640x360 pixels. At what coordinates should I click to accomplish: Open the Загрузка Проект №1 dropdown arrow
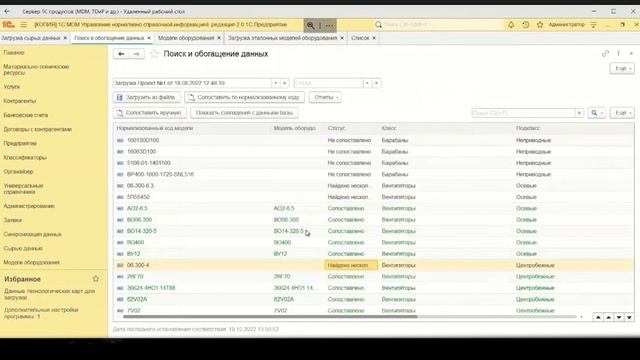[276, 83]
